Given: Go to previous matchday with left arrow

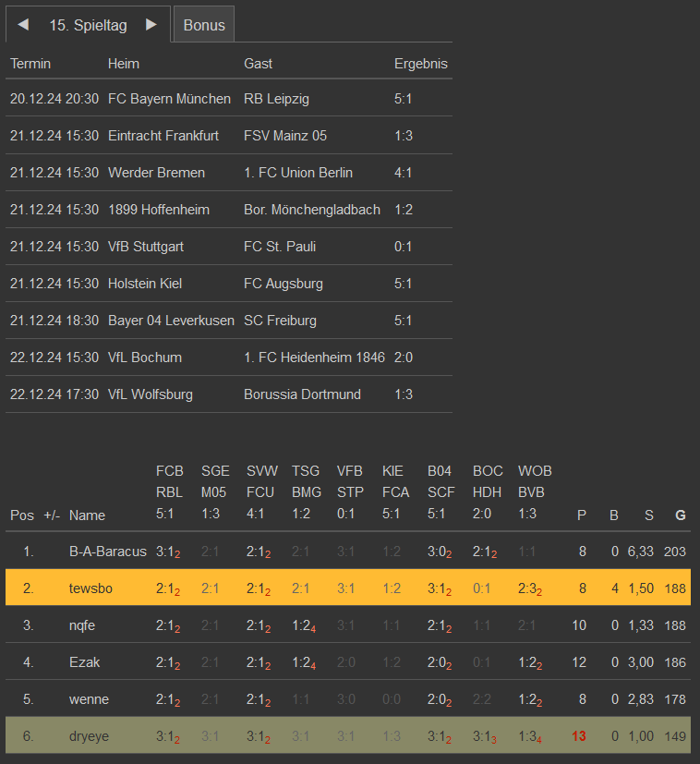Looking at the screenshot, I should coord(23,25).
